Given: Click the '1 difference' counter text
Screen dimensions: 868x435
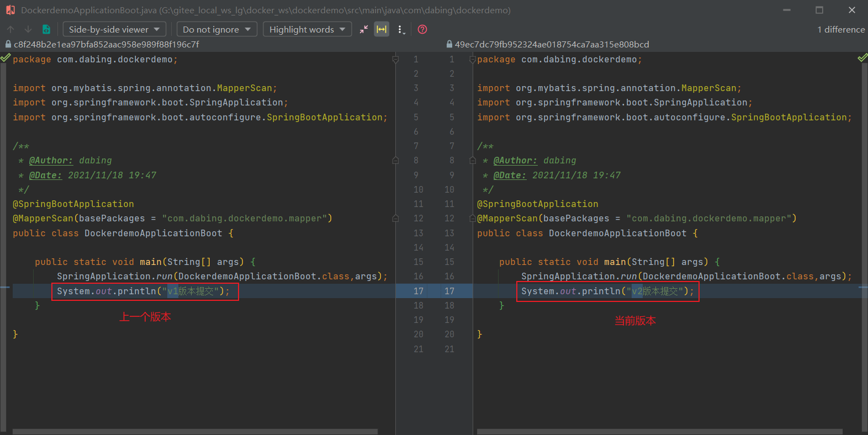Looking at the screenshot, I should (x=841, y=29).
